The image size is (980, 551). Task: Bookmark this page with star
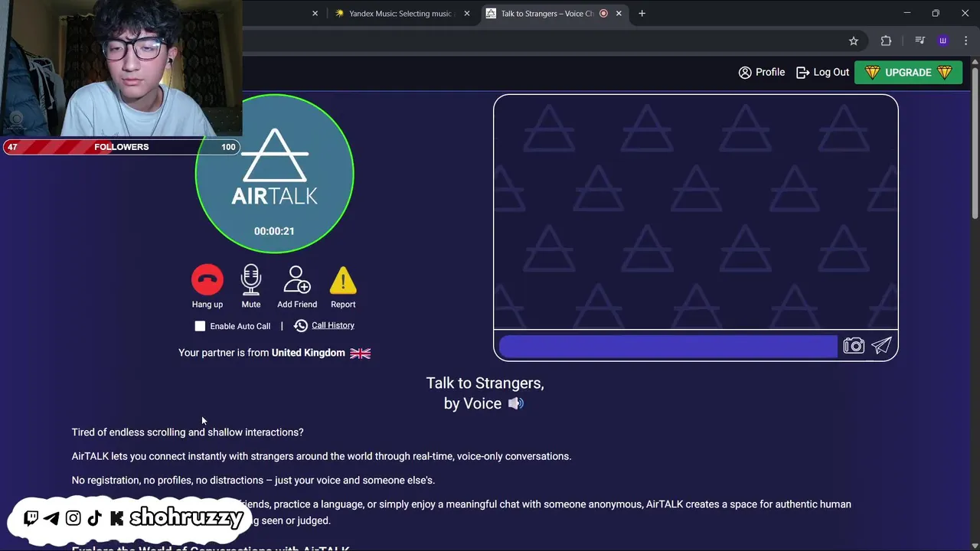pyautogui.click(x=854, y=41)
